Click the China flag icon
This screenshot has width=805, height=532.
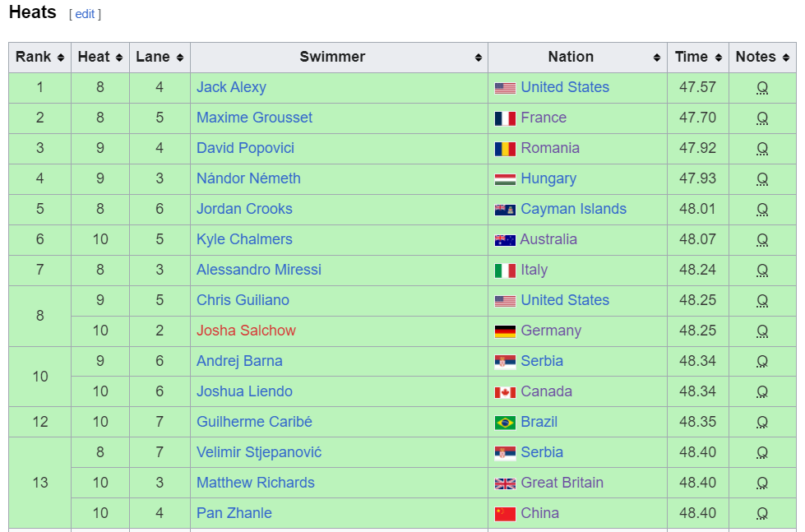coord(505,514)
